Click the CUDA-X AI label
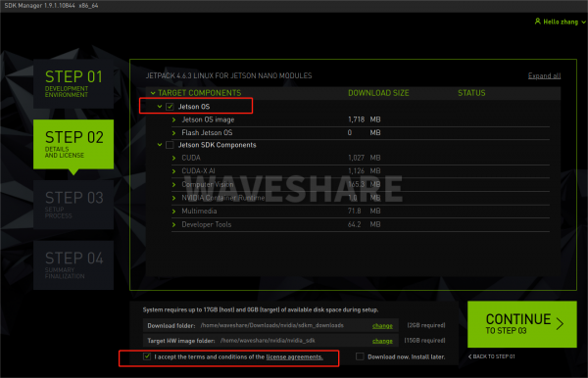This screenshot has width=588, height=378. coord(198,170)
